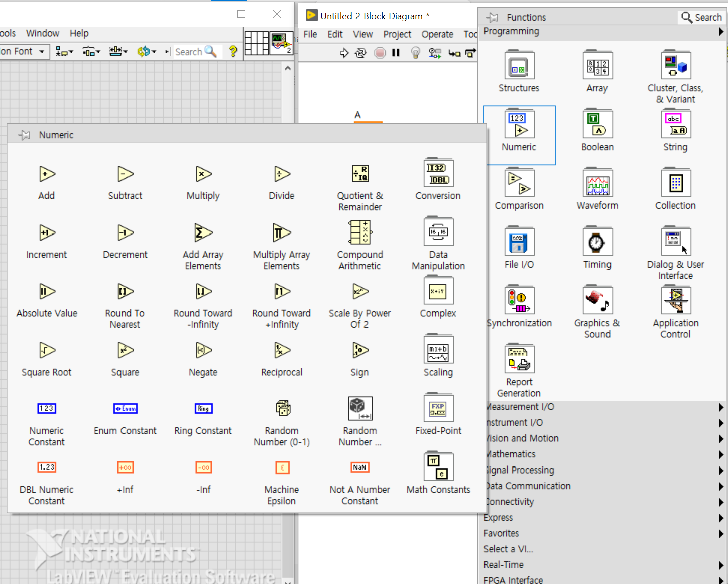Open the Text Settings font dropdown

(24, 51)
